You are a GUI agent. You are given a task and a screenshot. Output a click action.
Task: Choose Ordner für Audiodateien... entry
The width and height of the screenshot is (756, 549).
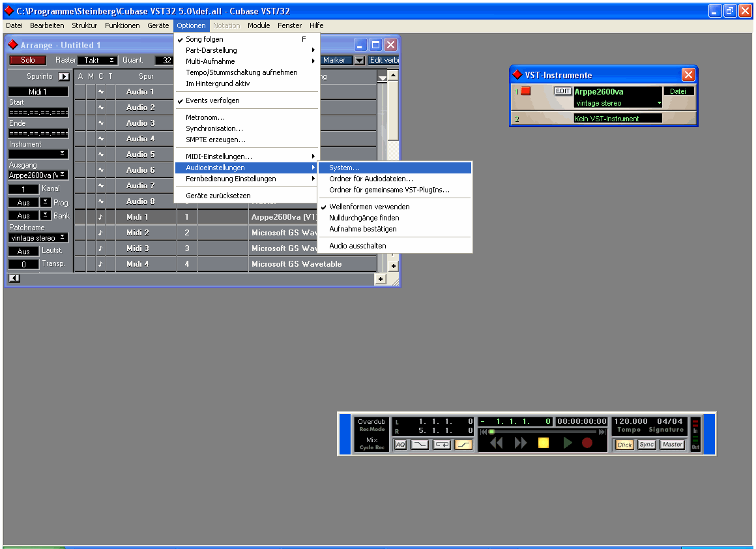(x=395, y=179)
